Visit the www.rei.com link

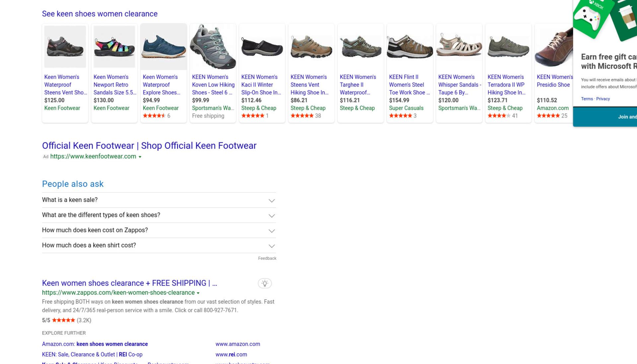(231, 354)
